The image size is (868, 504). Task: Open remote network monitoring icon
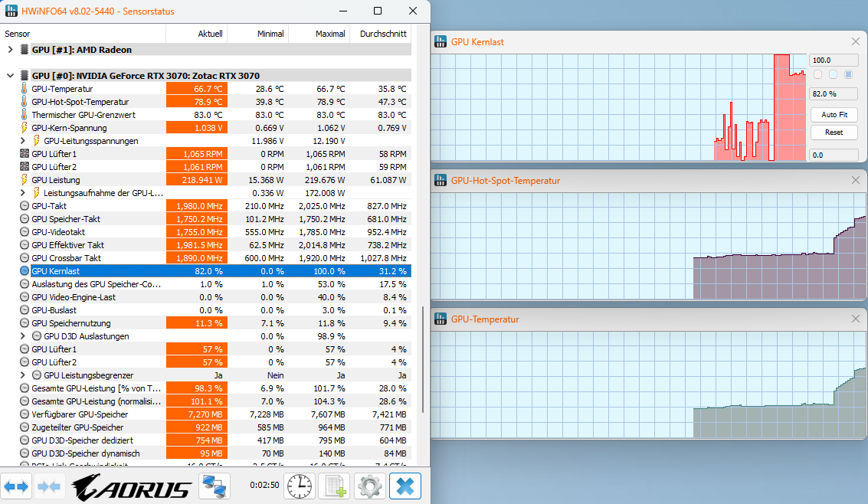[x=215, y=487]
